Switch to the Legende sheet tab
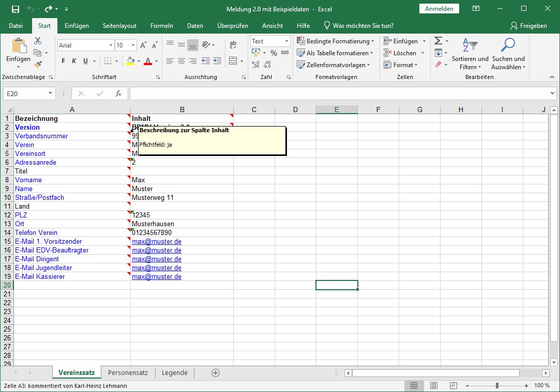 [x=175, y=373]
